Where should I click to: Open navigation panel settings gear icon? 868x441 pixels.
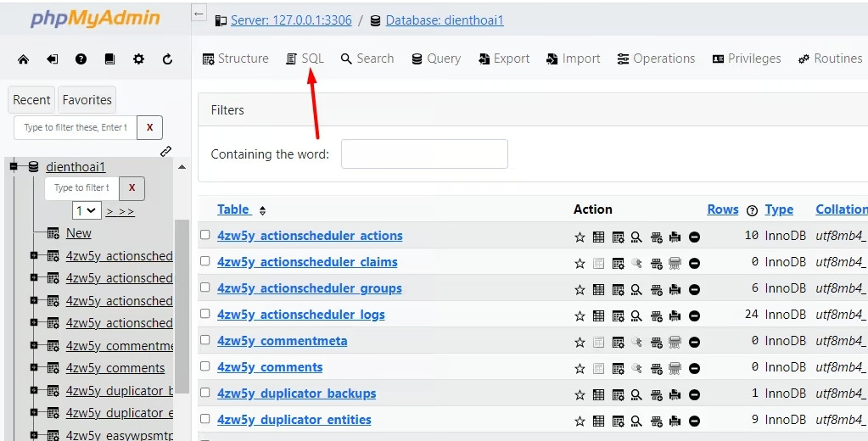click(x=138, y=59)
